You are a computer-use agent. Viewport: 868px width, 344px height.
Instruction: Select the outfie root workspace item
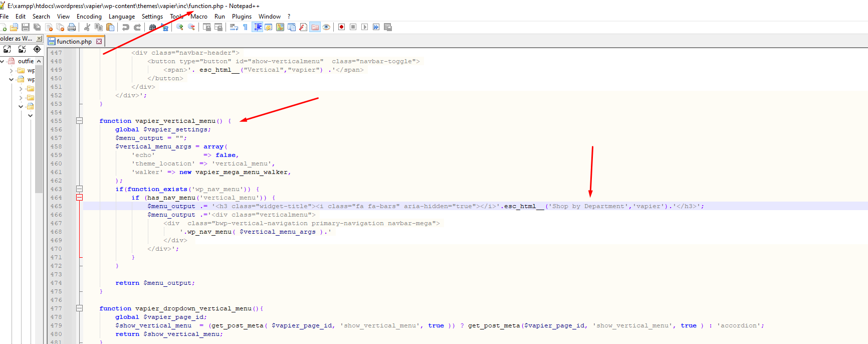click(x=26, y=61)
